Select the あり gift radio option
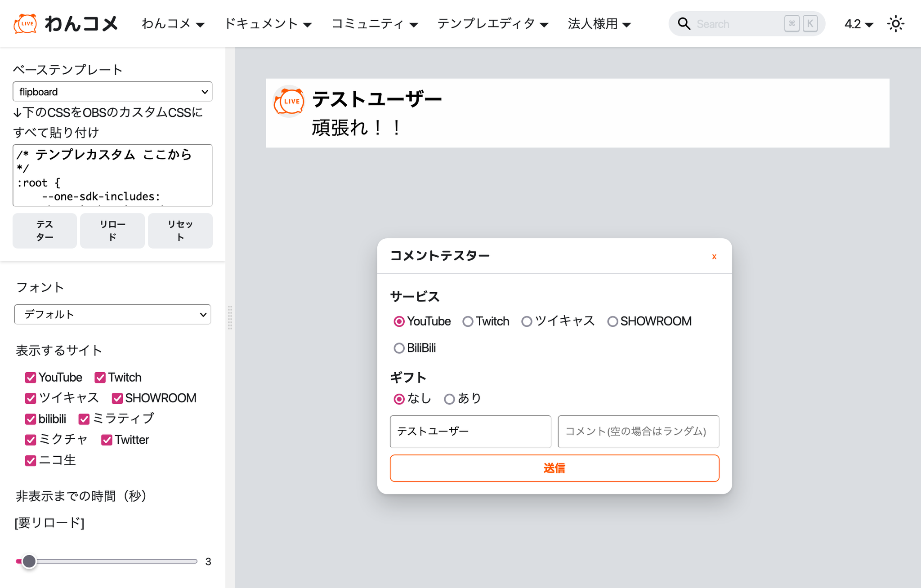Viewport: 921px width, 588px height. [x=449, y=399]
